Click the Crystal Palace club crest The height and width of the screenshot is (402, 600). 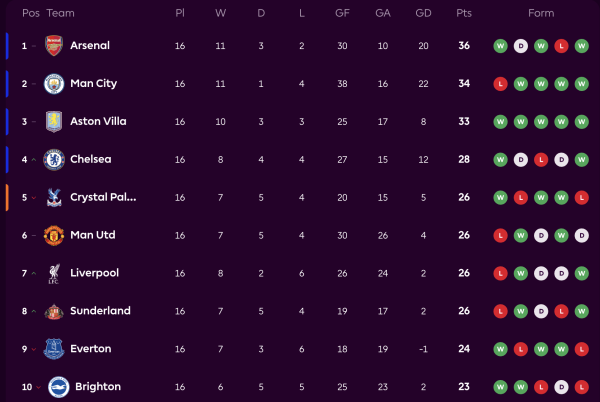(54, 198)
